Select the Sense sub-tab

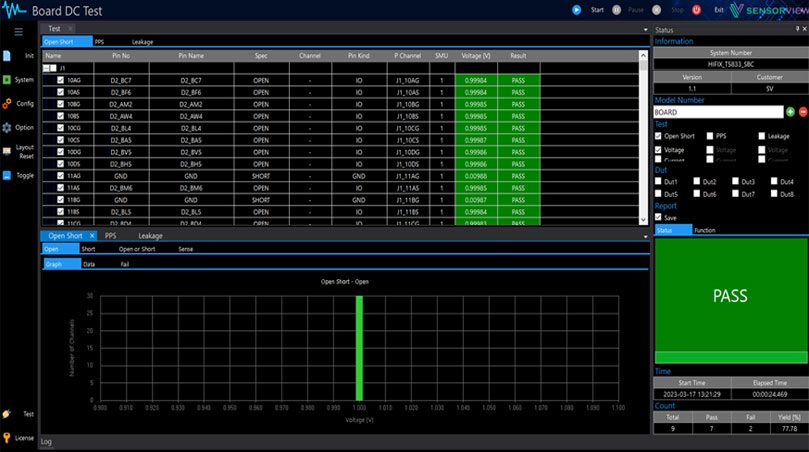coord(186,249)
